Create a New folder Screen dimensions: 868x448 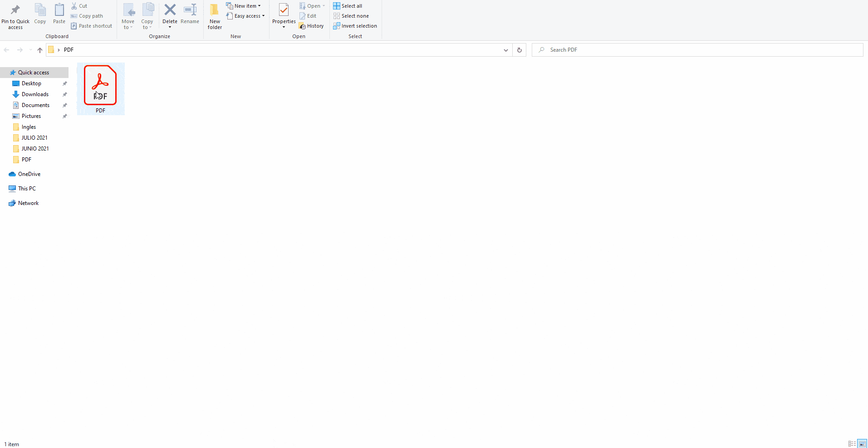215,16
